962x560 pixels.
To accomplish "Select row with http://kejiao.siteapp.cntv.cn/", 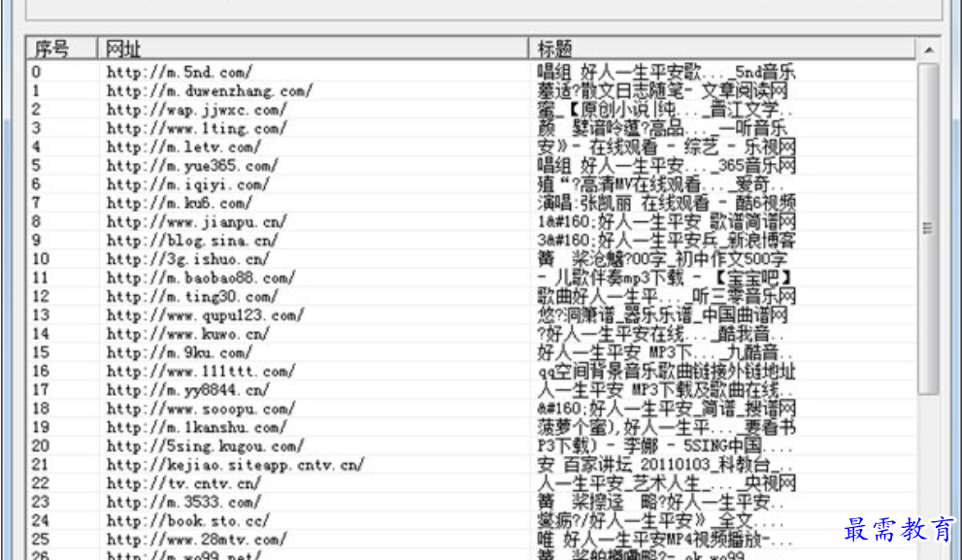I will click(471, 464).
